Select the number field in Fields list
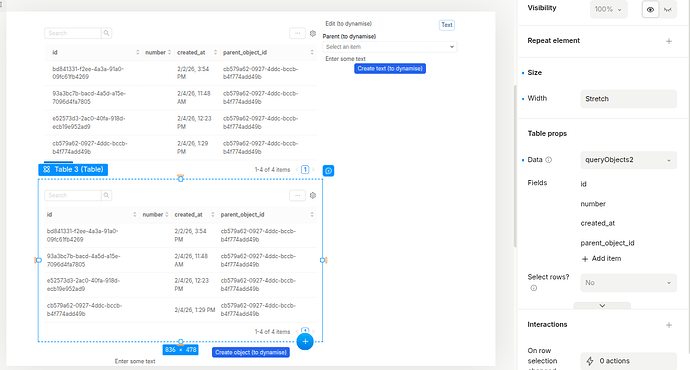 click(593, 204)
